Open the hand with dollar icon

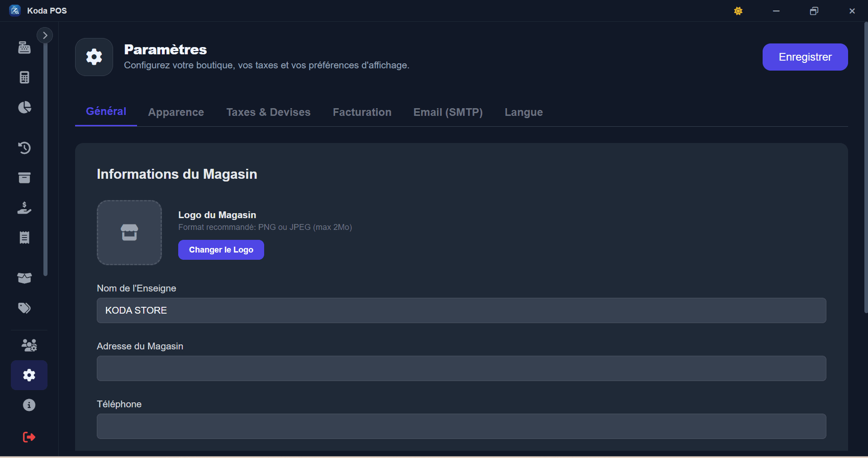tap(24, 208)
